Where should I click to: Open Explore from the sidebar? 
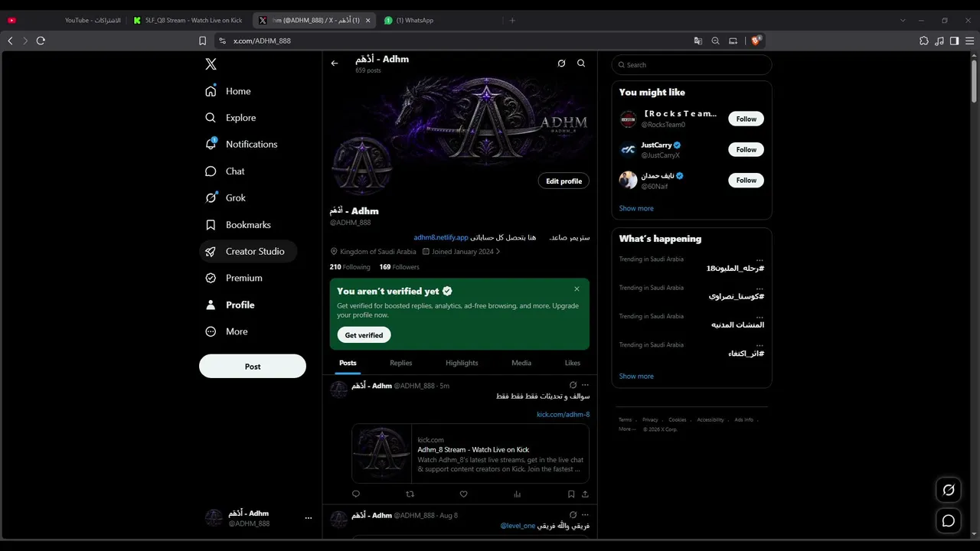[x=230, y=118]
